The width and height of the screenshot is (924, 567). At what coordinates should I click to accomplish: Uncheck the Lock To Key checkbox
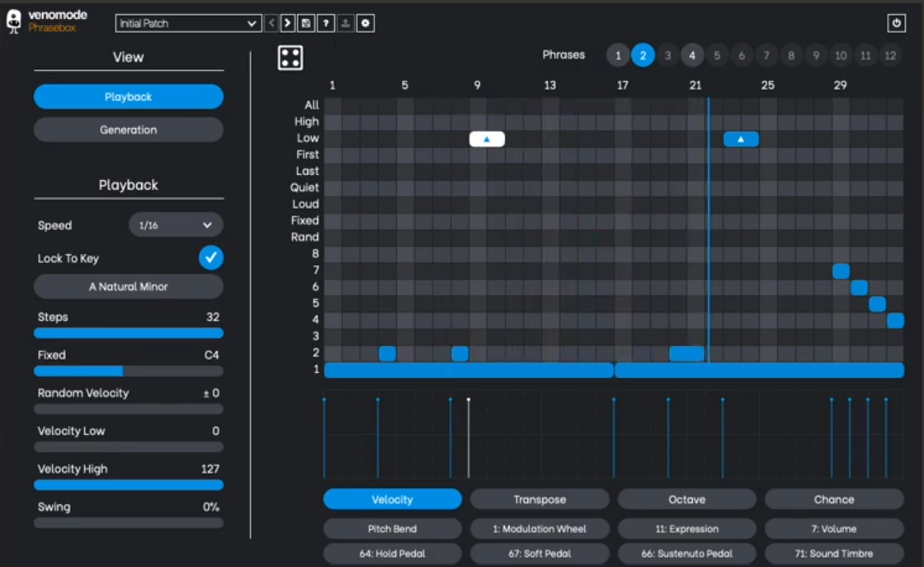pos(211,258)
